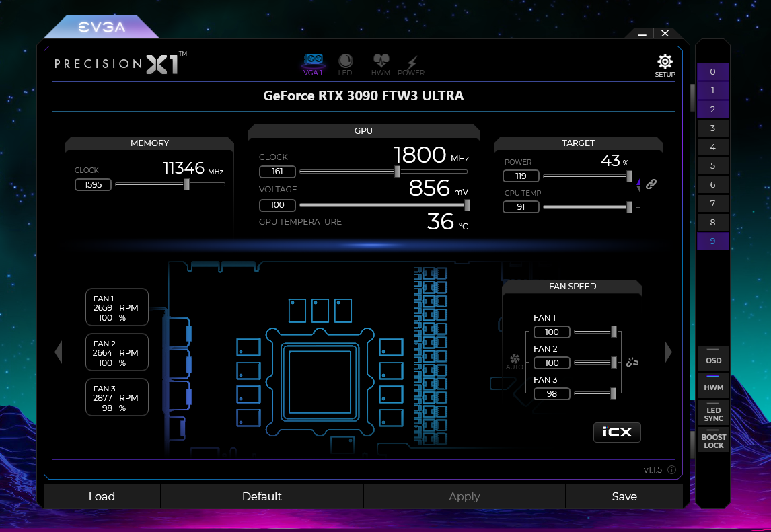Click the Load button
Viewport: 771px width, 532px height.
[102, 496]
